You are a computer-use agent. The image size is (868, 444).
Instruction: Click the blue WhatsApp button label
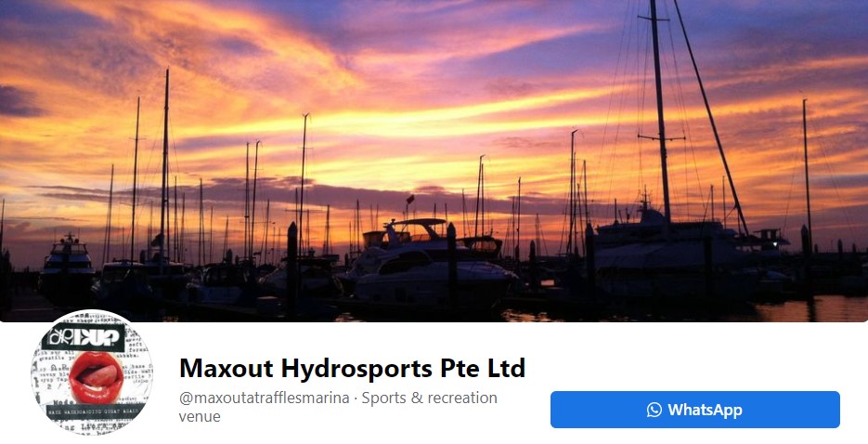[704, 410]
